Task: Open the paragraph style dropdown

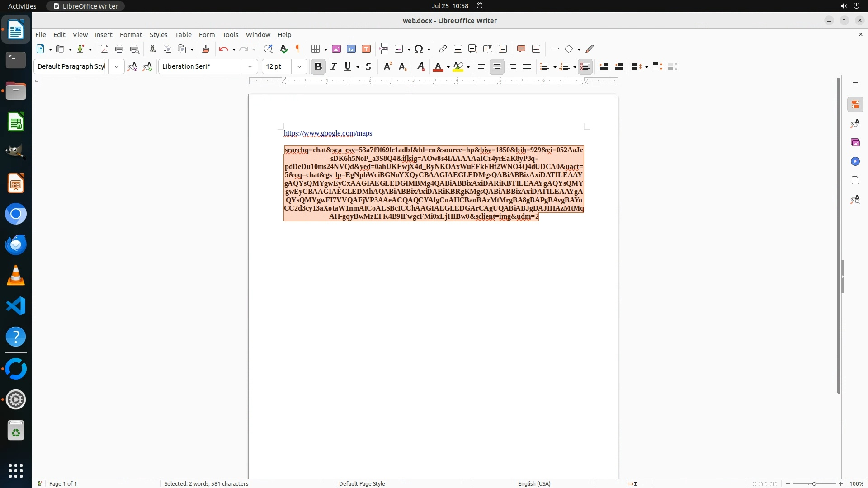Action: click(x=116, y=66)
